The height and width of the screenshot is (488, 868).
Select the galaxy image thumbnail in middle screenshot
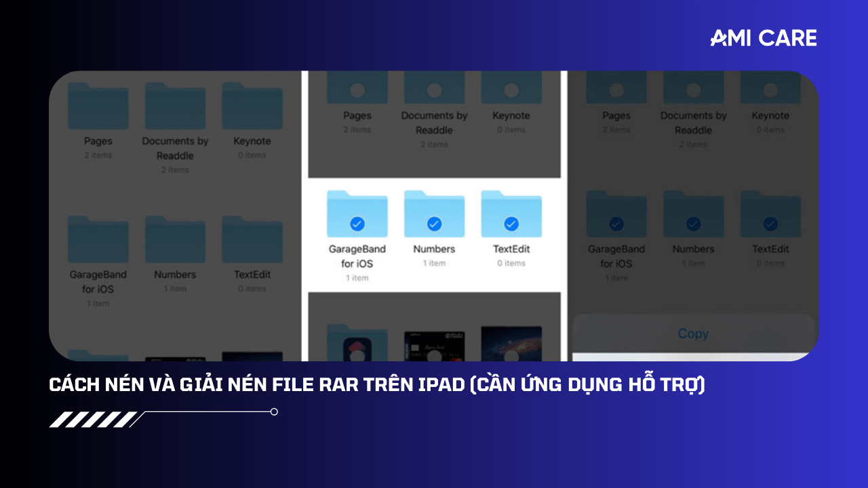(x=511, y=344)
